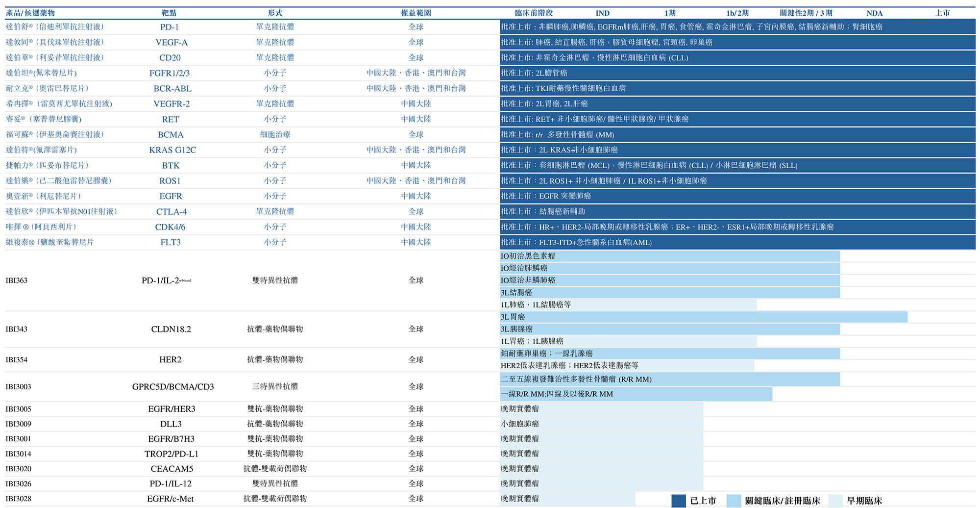Click product name 達伯樂 (己二酸他雷替尼膠囊)
The width and height of the screenshot is (980, 508).
(x=59, y=180)
